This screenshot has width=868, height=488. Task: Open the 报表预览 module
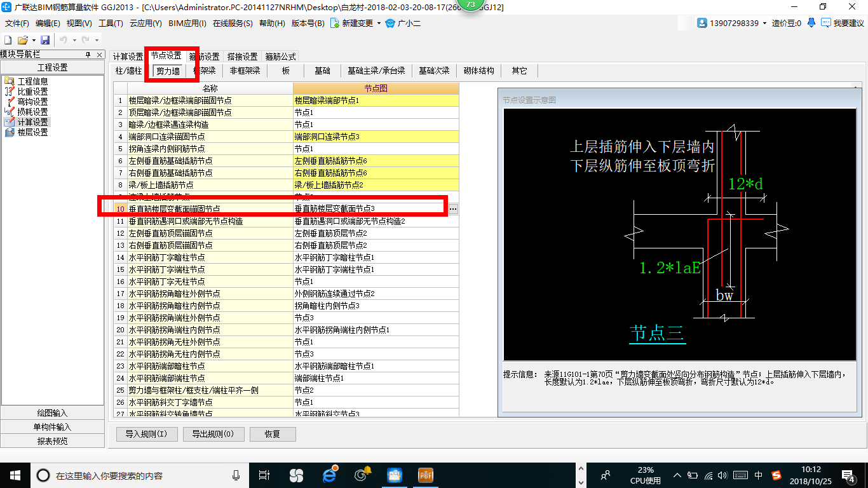pyautogui.click(x=53, y=441)
